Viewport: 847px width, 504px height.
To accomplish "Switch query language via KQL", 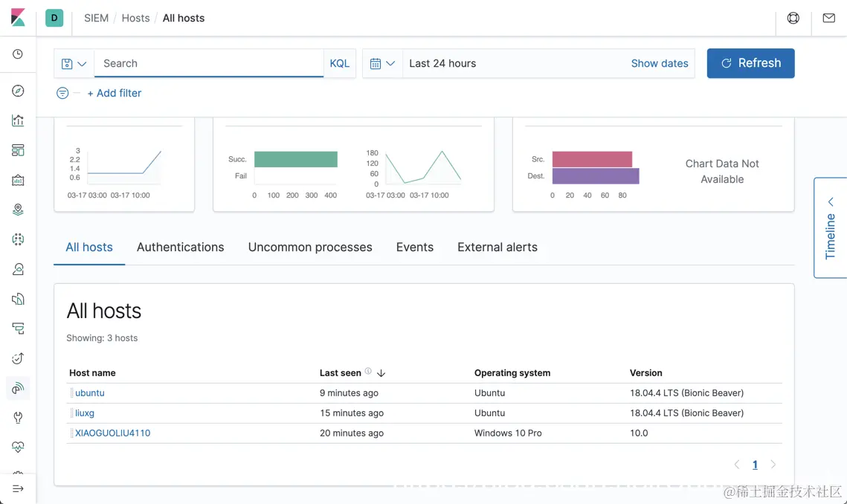I will (x=340, y=63).
